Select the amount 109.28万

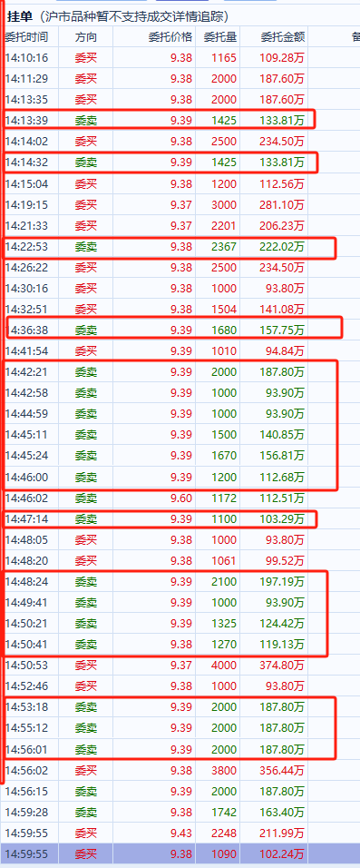pos(282,57)
